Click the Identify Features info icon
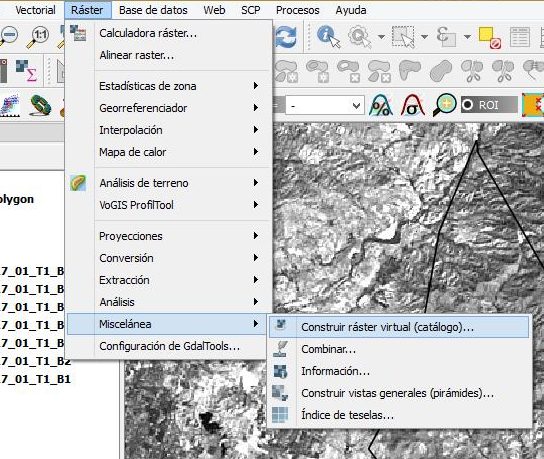Image resolution: width=544 pixels, height=459 pixels. tap(328, 36)
